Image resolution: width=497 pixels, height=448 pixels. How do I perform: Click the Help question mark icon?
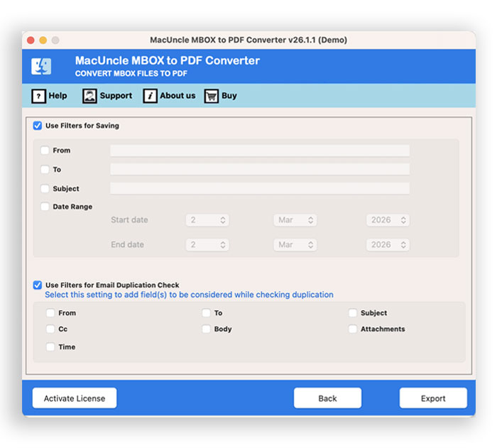38,96
